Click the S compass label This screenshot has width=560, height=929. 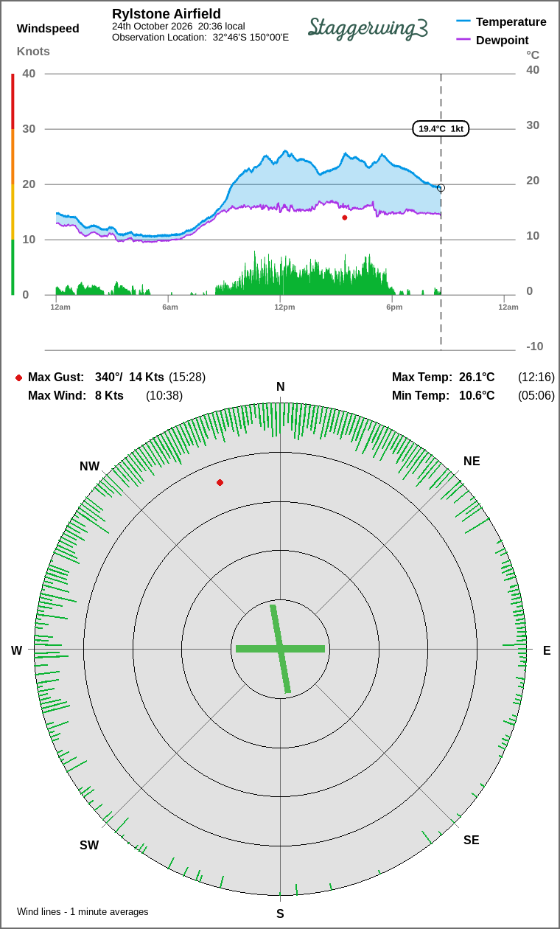(x=280, y=914)
